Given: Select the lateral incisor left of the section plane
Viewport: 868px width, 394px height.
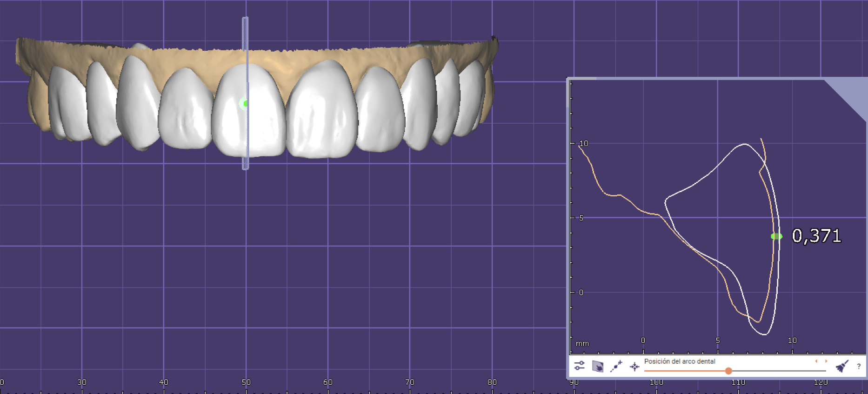Looking at the screenshot, I should tap(185, 112).
